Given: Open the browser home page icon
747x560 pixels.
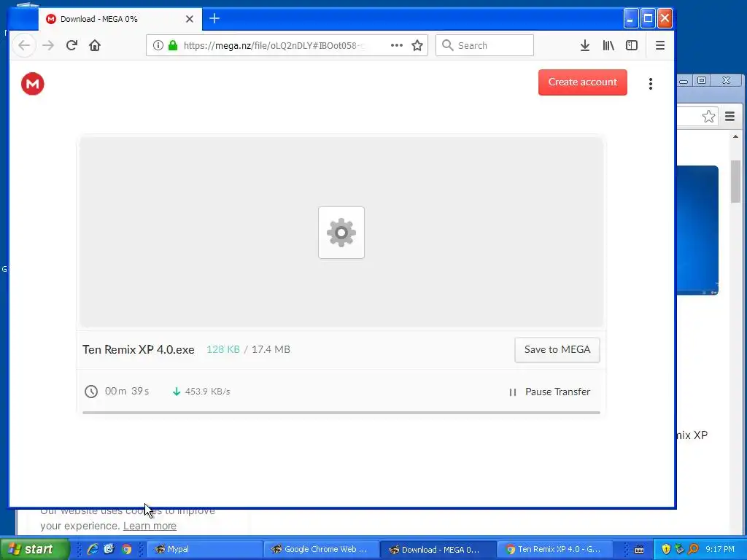Looking at the screenshot, I should tap(95, 45).
